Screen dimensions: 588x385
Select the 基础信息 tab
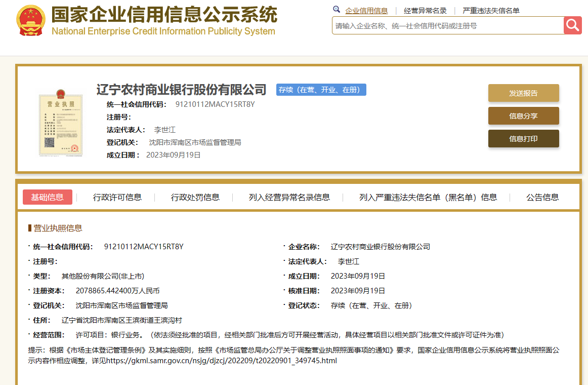click(47, 198)
